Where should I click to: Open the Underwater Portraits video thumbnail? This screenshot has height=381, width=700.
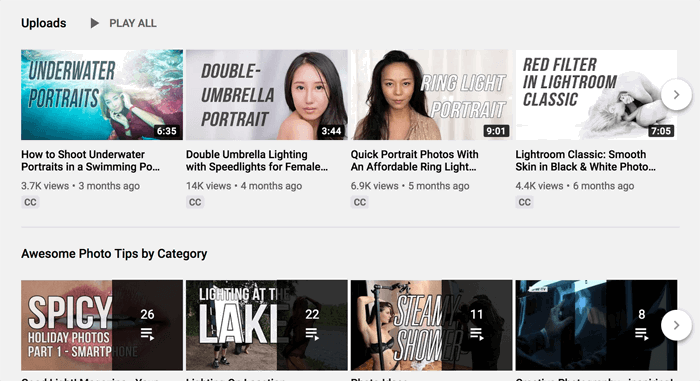tap(102, 95)
